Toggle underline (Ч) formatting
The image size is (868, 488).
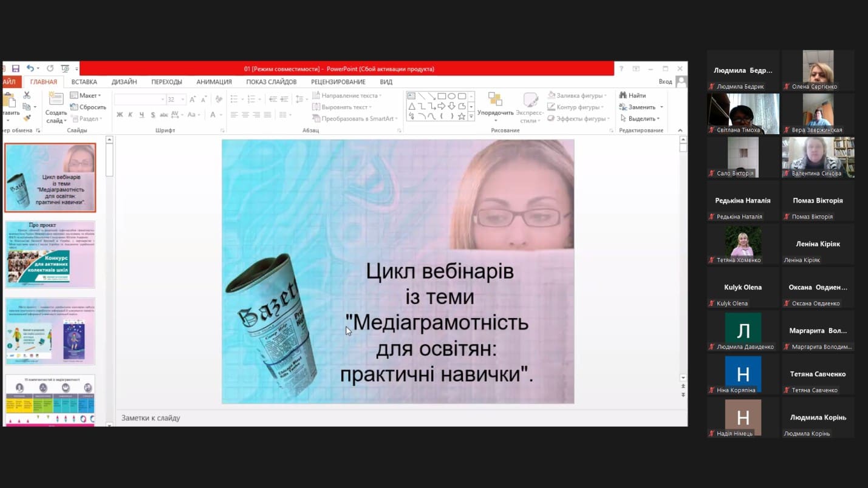(x=142, y=115)
